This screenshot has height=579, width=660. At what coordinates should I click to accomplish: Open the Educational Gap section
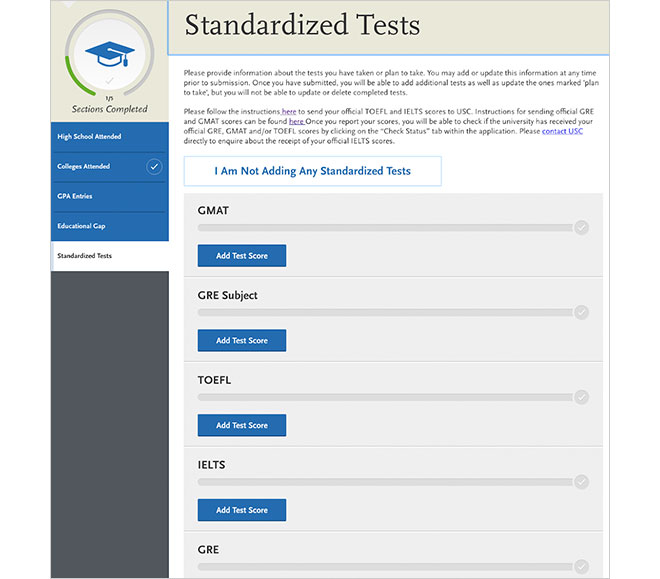[x=81, y=226]
